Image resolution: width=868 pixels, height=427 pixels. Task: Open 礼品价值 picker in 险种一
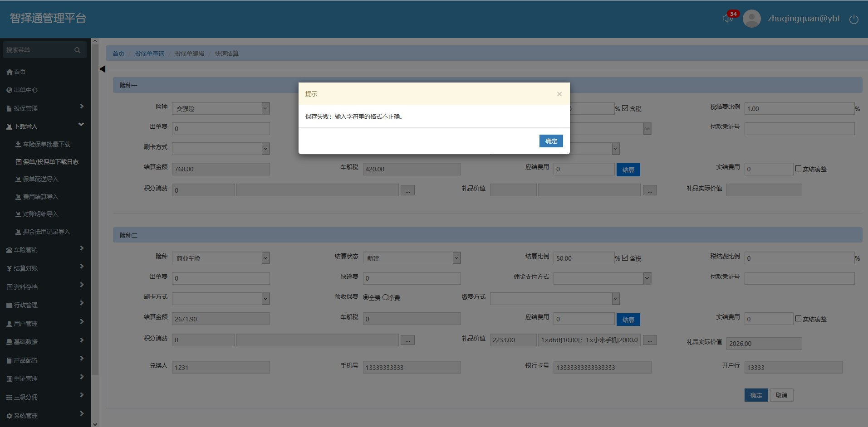pos(650,190)
